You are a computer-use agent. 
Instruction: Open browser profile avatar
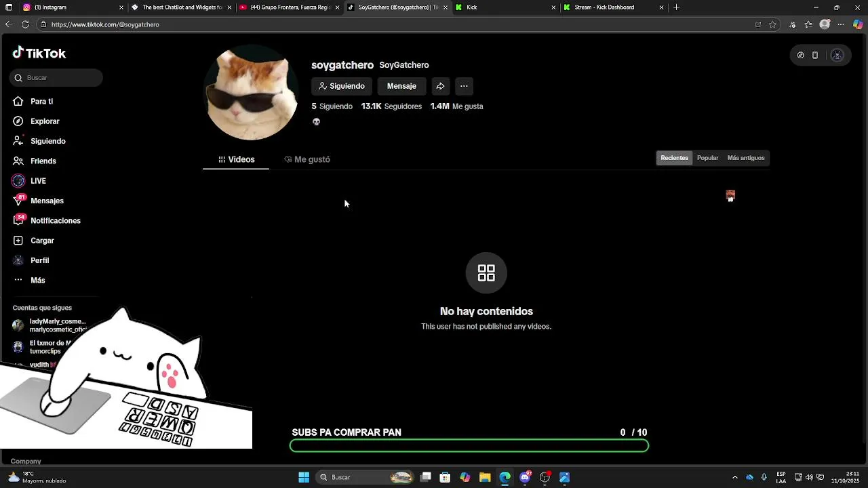click(x=825, y=24)
